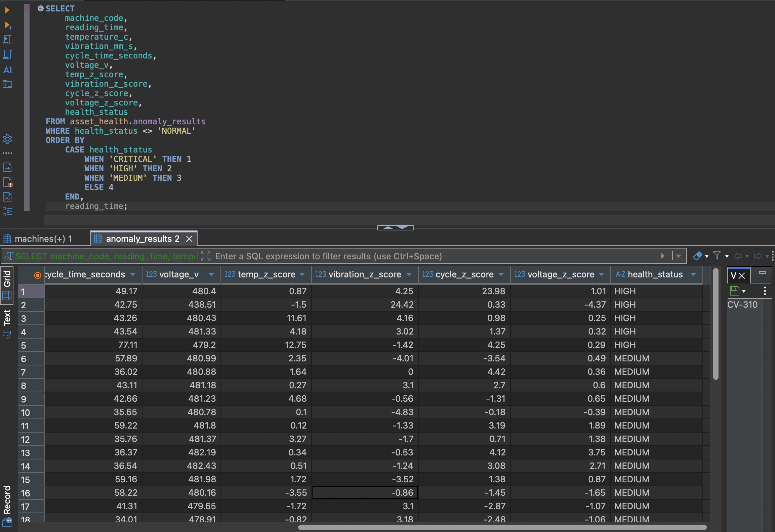Open save options dropdown in value panel
Screen dimensions: 775x532
tap(744, 291)
